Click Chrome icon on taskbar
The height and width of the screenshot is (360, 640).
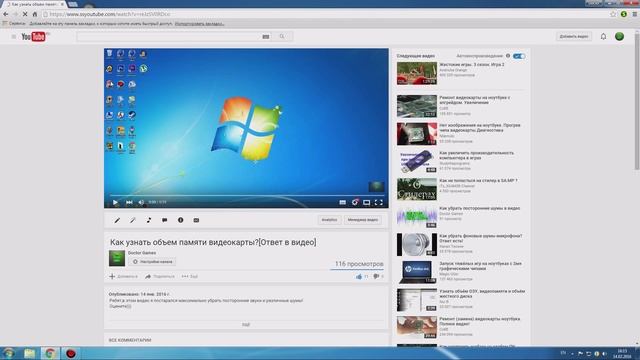coord(50,353)
